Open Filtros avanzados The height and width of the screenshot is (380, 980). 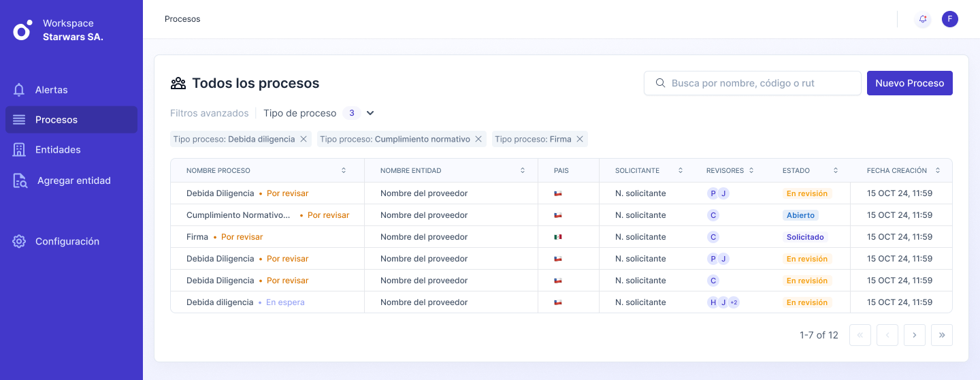209,113
